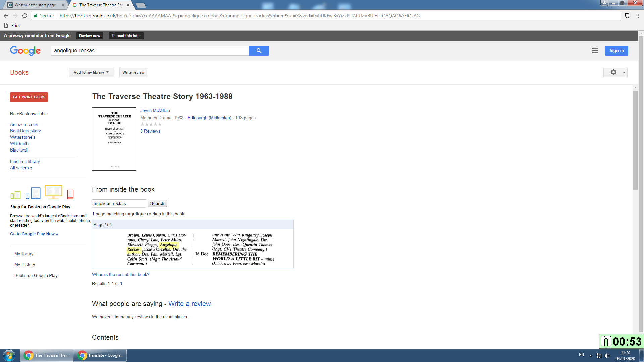Click Go to Google Play Now link
This screenshot has height=362, width=644.
tap(34, 234)
